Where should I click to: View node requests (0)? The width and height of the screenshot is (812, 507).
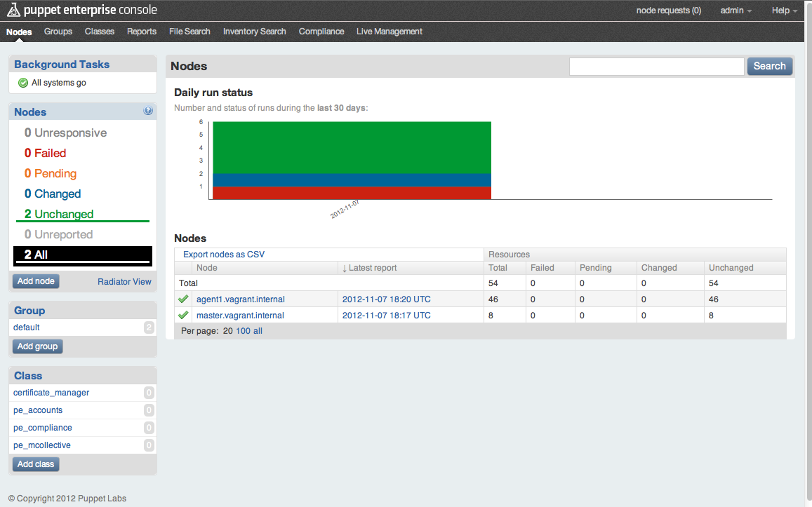669,11
